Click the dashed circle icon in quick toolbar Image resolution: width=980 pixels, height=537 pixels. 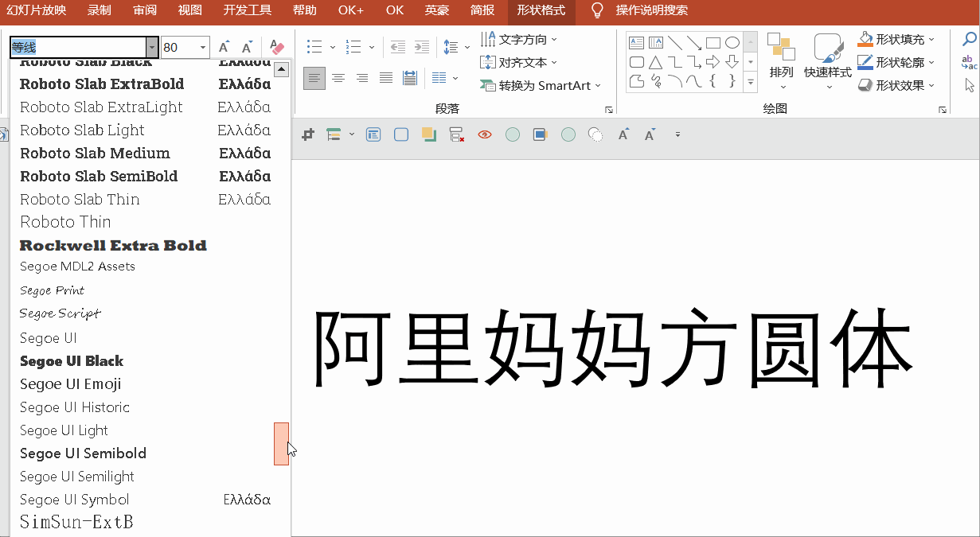tap(595, 135)
